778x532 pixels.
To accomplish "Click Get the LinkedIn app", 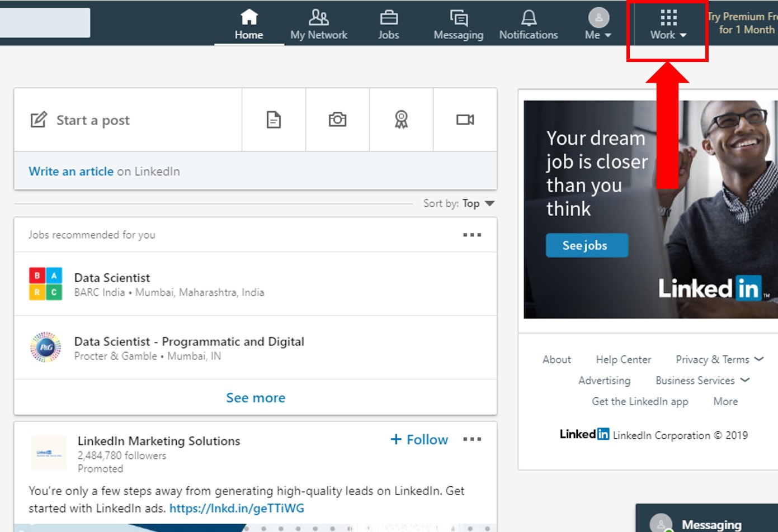I will click(x=640, y=401).
